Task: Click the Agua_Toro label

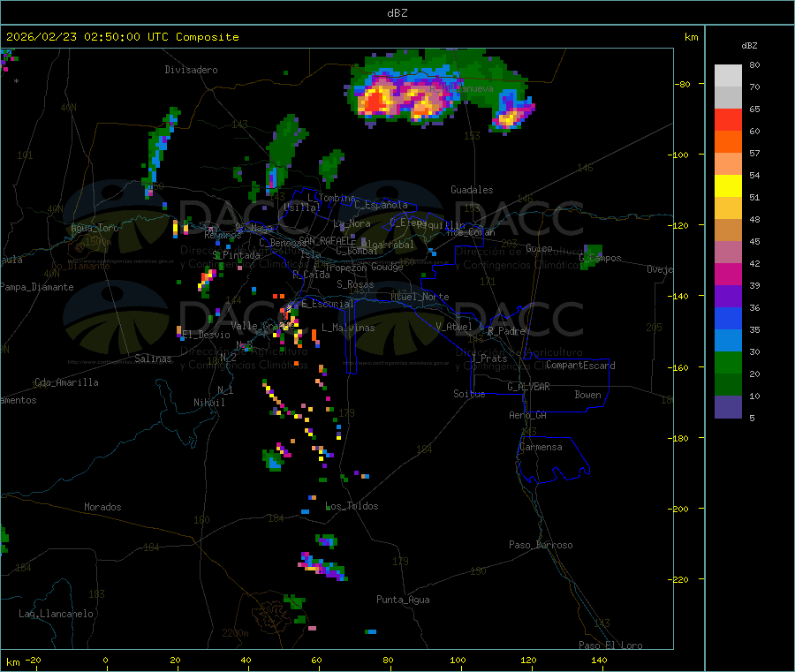Action: (95, 228)
